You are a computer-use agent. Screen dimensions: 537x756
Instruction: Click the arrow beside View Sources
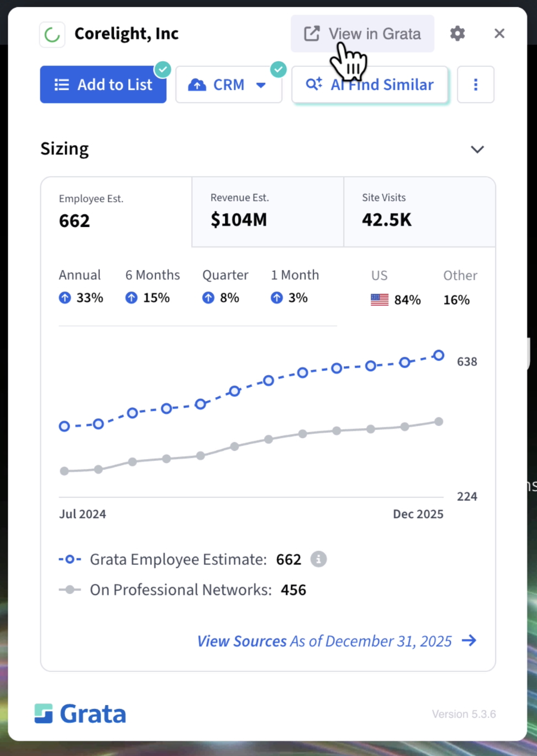click(x=470, y=641)
